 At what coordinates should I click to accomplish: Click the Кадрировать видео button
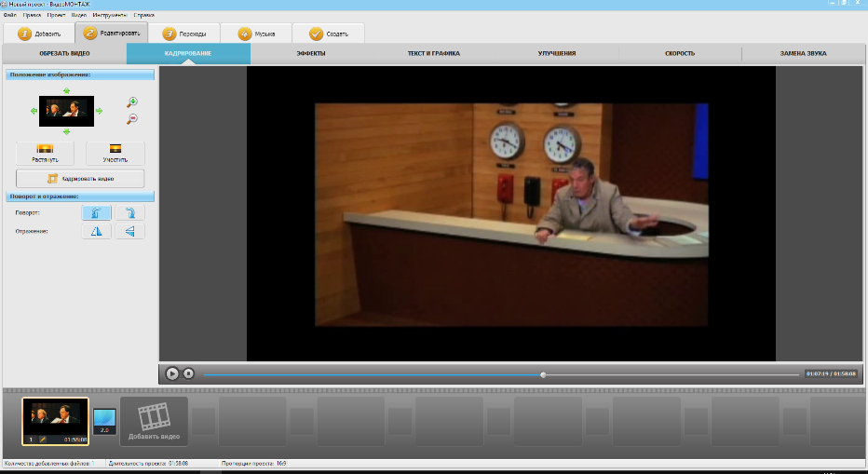[80, 179]
